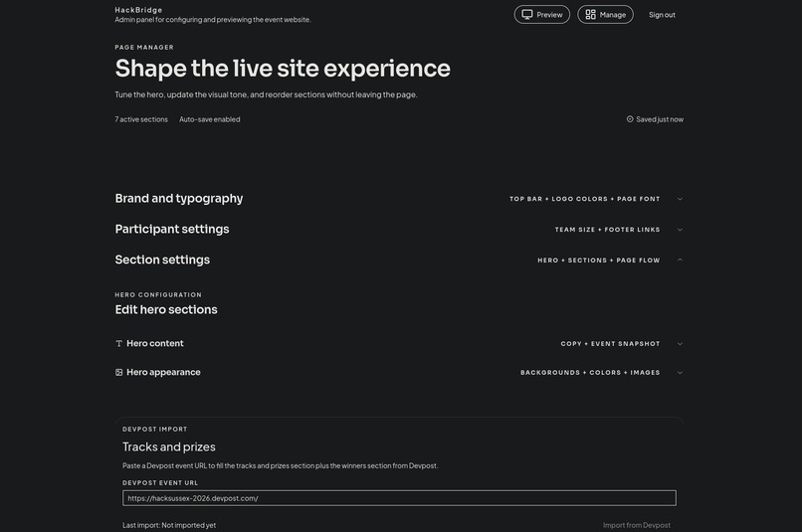Collapse Section settings chevron
The width and height of the screenshot is (802, 532).
click(x=680, y=261)
